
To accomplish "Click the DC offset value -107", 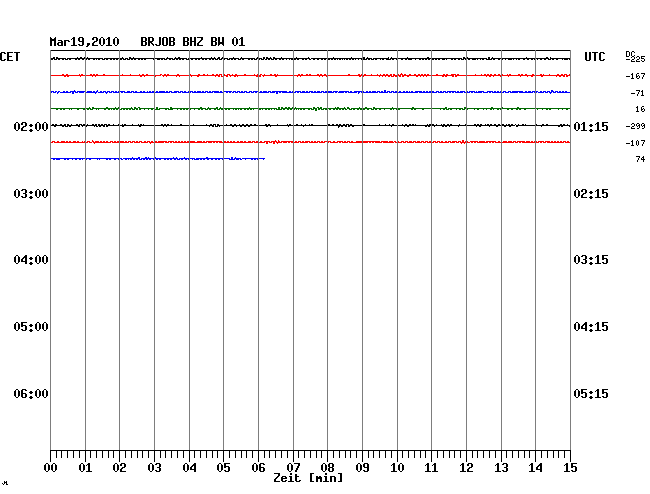I will click(x=635, y=143).
